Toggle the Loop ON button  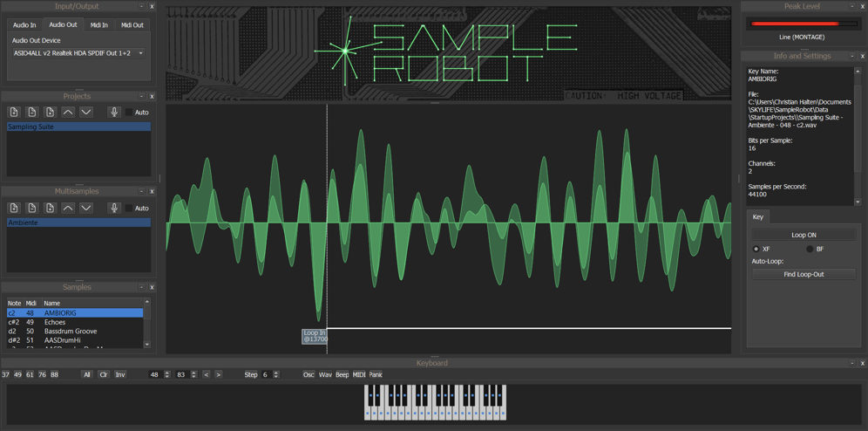pos(804,235)
